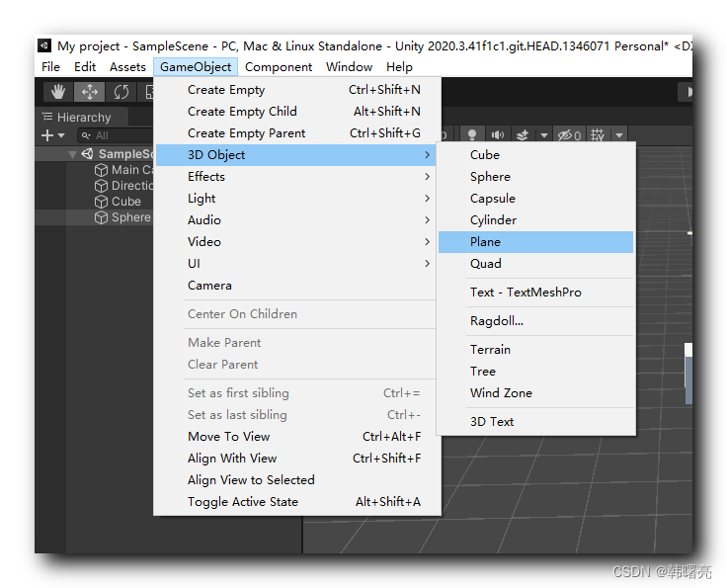
Task: Click the SampleScene Unity scene icon
Action: pyautogui.click(x=87, y=153)
